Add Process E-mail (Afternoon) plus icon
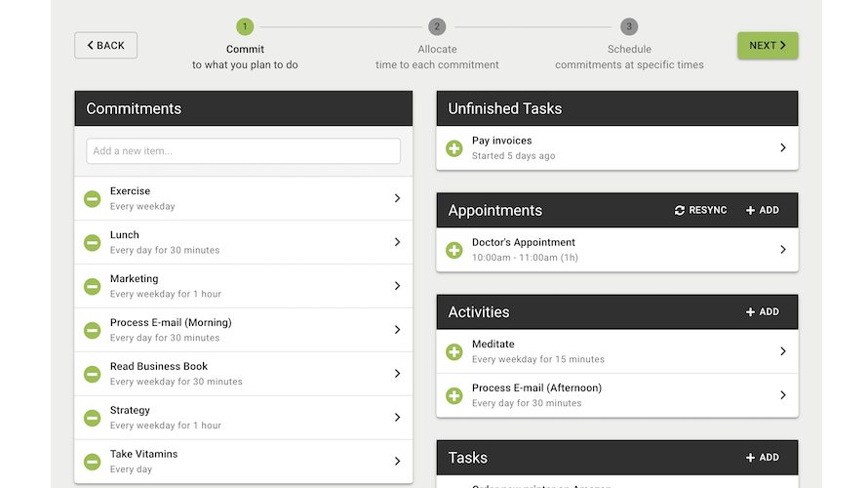This screenshot has width=868, height=488. 454,395
